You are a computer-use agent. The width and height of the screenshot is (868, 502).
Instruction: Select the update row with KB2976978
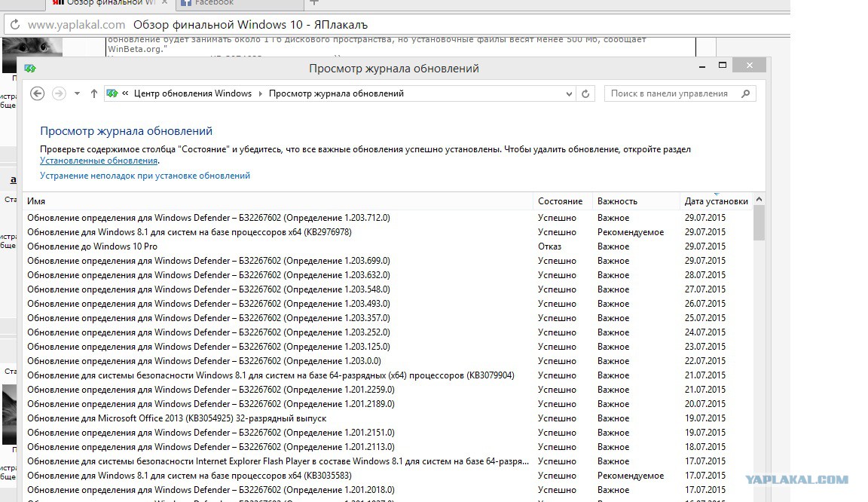click(387, 232)
